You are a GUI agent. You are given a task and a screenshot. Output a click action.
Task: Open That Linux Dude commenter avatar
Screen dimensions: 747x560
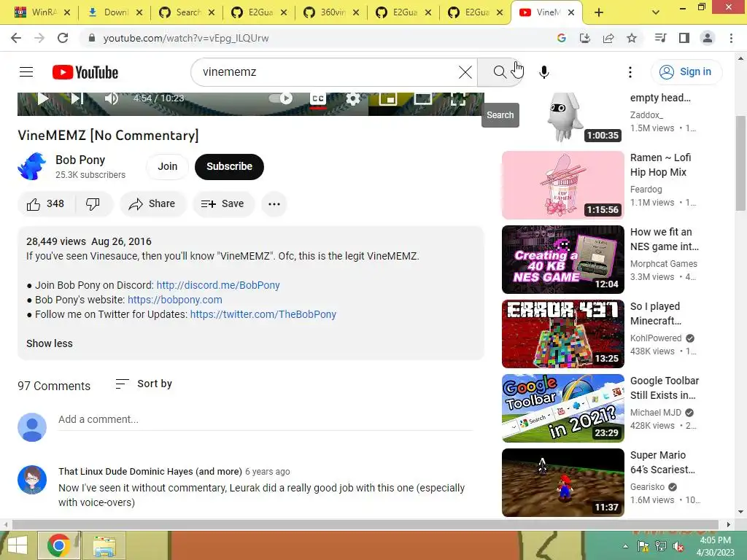click(32, 480)
